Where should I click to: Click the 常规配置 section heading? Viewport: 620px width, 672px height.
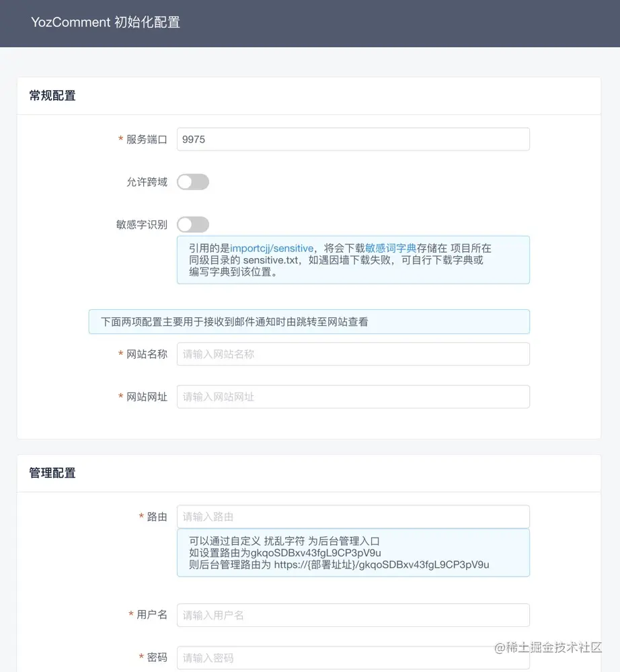tap(52, 95)
